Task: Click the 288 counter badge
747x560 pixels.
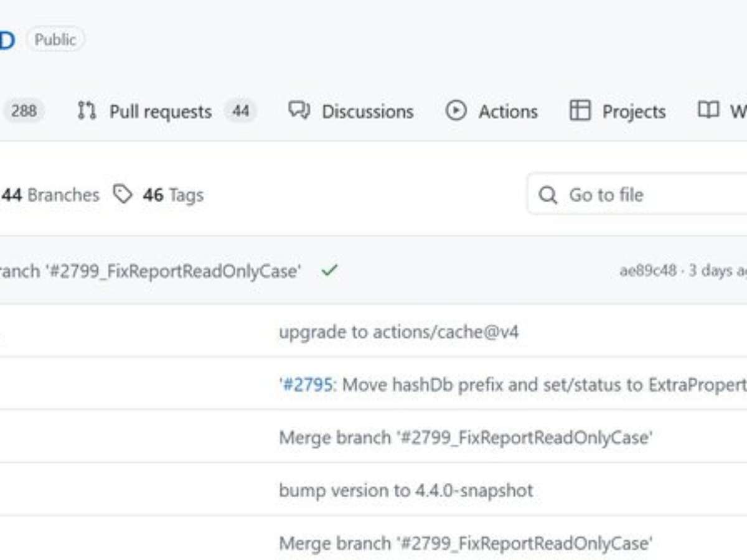Action: [x=24, y=111]
